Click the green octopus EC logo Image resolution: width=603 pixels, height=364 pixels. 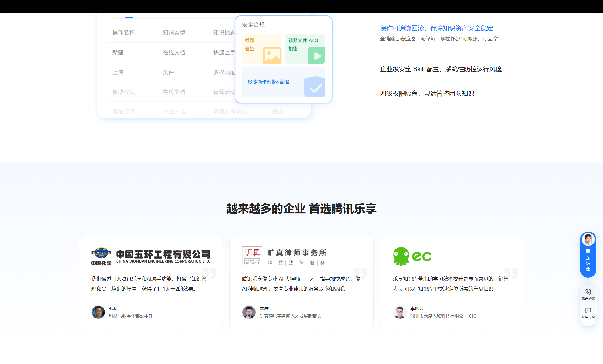pyautogui.click(x=412, y=256)
